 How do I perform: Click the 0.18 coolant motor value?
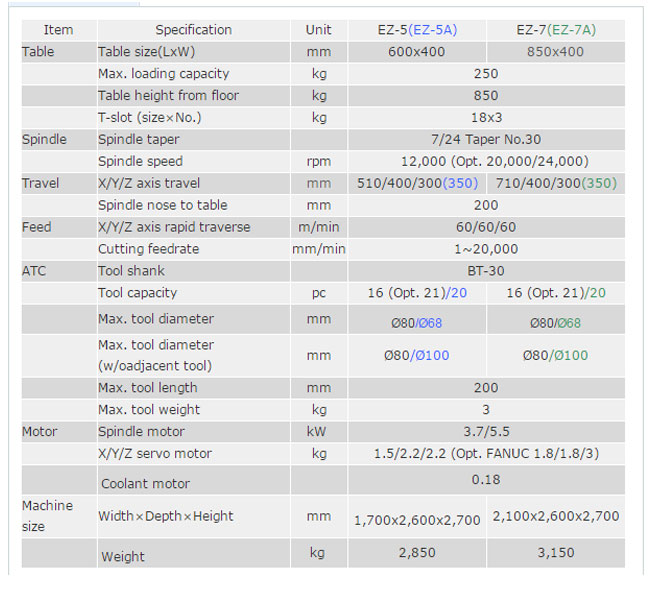point(486,480)
